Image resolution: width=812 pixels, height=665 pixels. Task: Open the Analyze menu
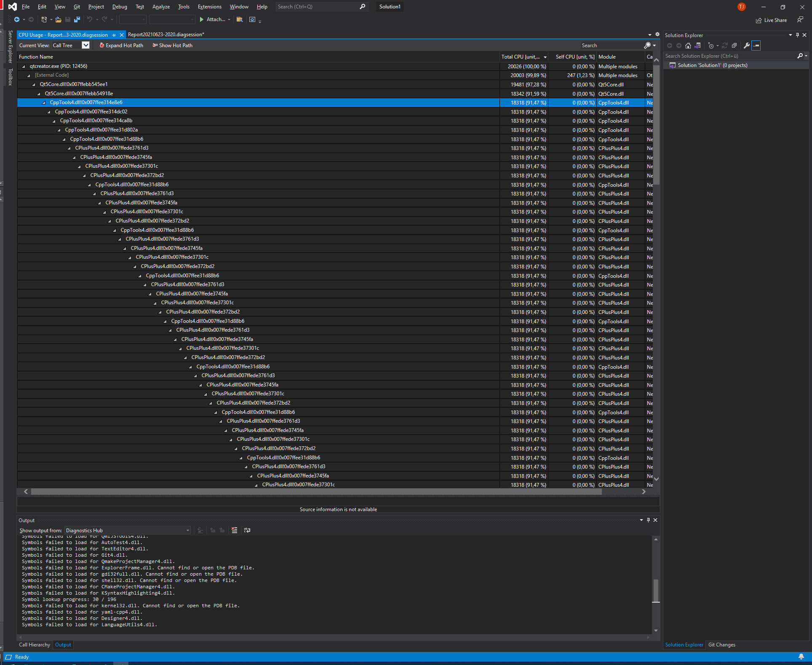pos(161,7)
